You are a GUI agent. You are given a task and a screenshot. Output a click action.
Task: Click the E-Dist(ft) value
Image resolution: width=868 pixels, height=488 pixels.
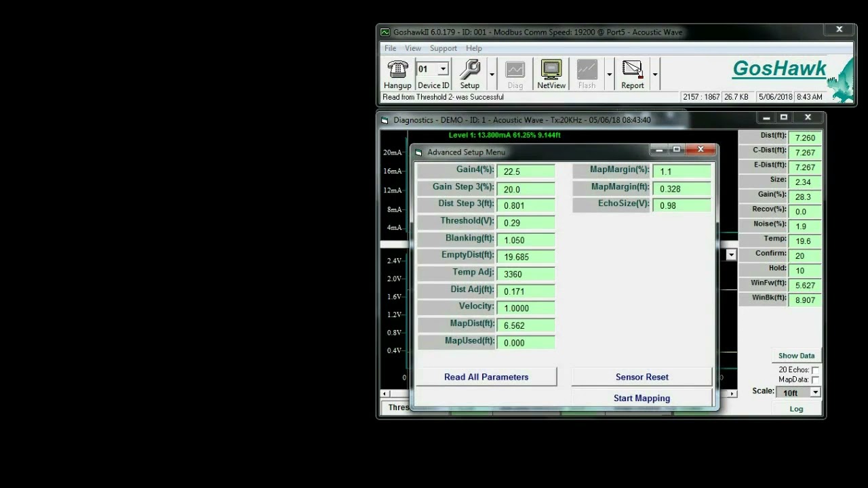[x=805, y=167]
